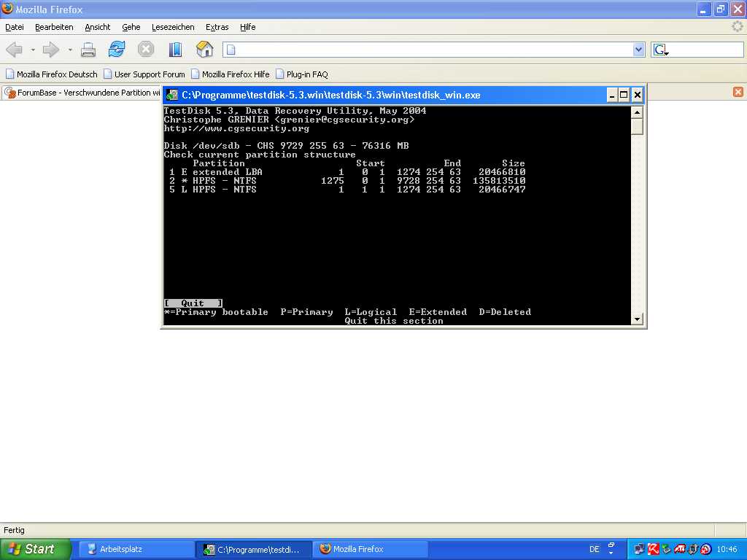Switch to Arbeitsplatz taskbar button
The height and width of the screenshot is (560, 747).
tap(135, 549)
